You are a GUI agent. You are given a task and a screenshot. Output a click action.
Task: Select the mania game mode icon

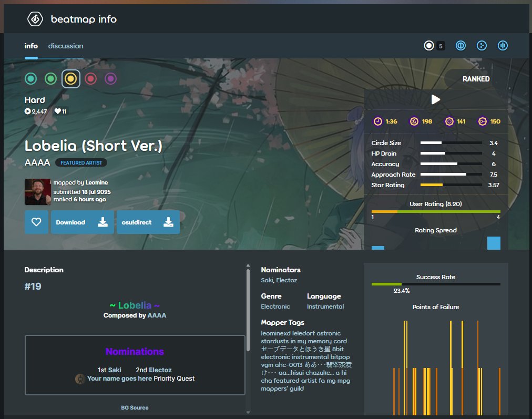(503, 45)
